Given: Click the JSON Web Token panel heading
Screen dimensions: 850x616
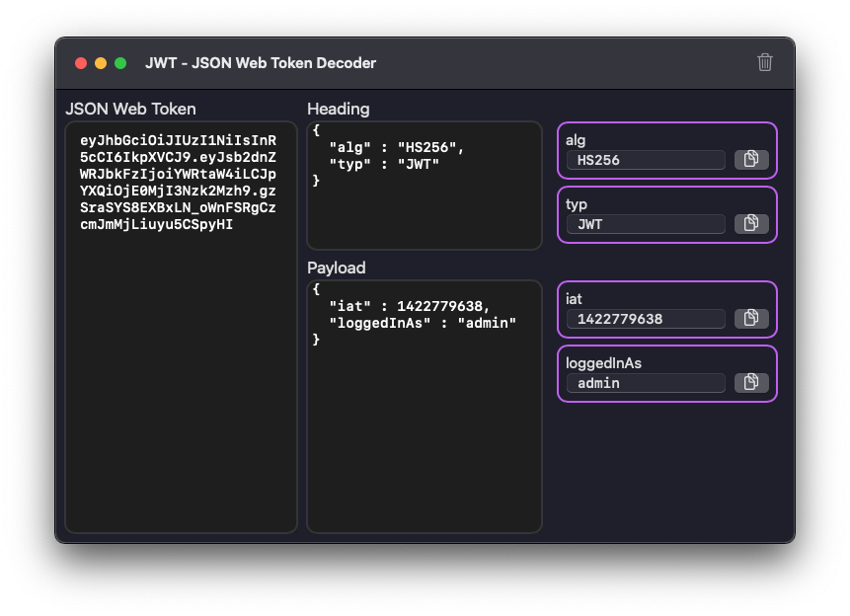Looking at the screenshot, I should [x=131, y=109].
